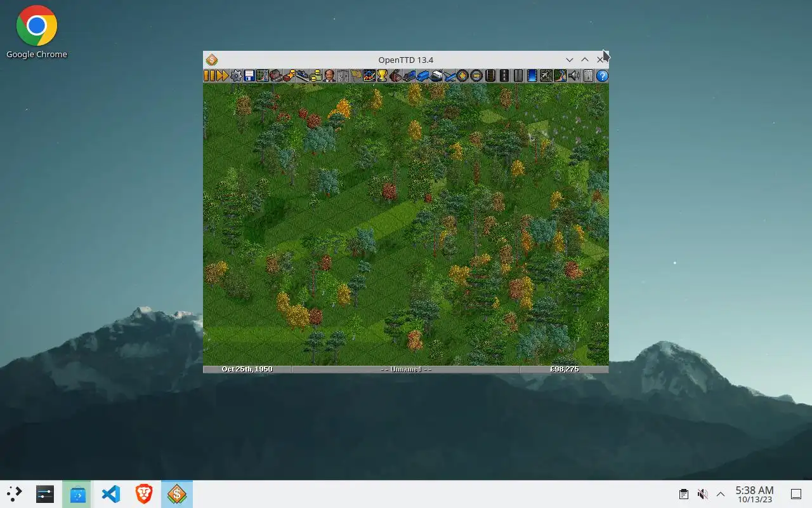Launch Brave browser from taskbar
This screenshot has width=812, height=508.
(144, 494)
